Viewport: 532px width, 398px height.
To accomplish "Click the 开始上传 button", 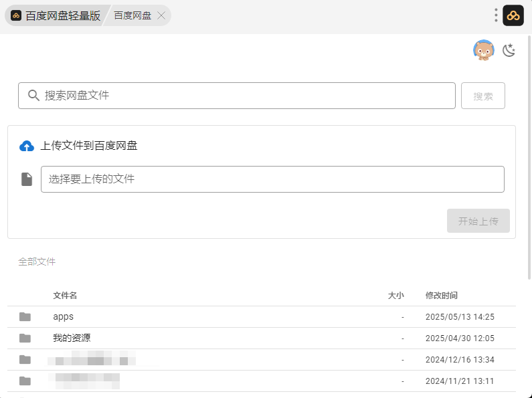I will pyautogui.click(x=478, y=221).
